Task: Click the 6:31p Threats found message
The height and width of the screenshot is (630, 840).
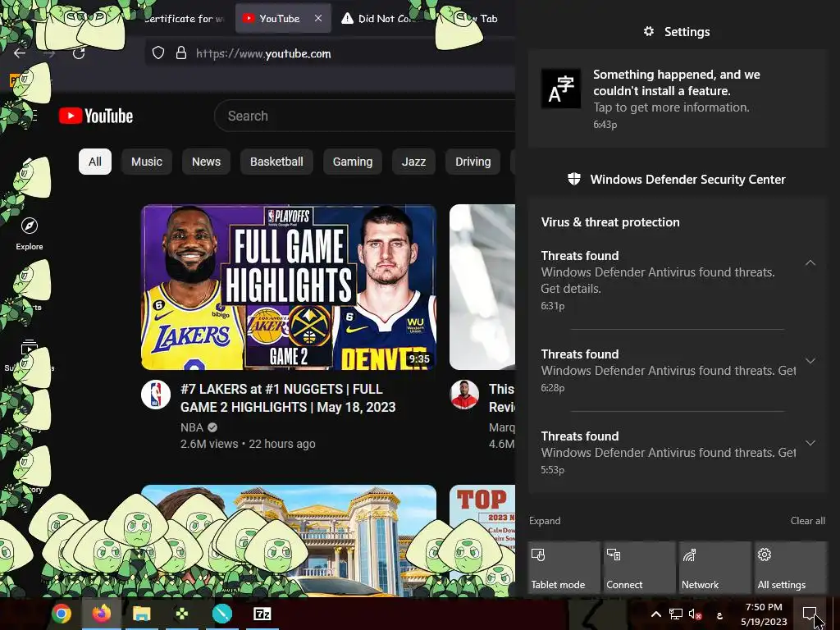Action: (x=658, y=281)
